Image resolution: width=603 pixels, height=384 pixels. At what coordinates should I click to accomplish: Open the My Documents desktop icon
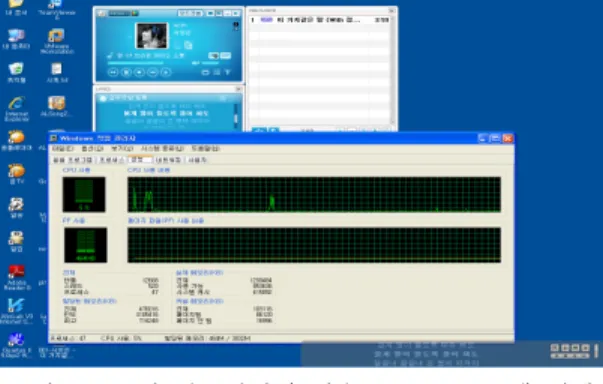(16, 7)
